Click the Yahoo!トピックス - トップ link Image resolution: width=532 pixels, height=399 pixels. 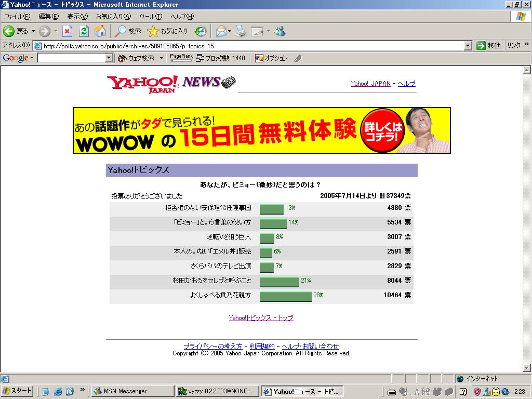point(261,318)
